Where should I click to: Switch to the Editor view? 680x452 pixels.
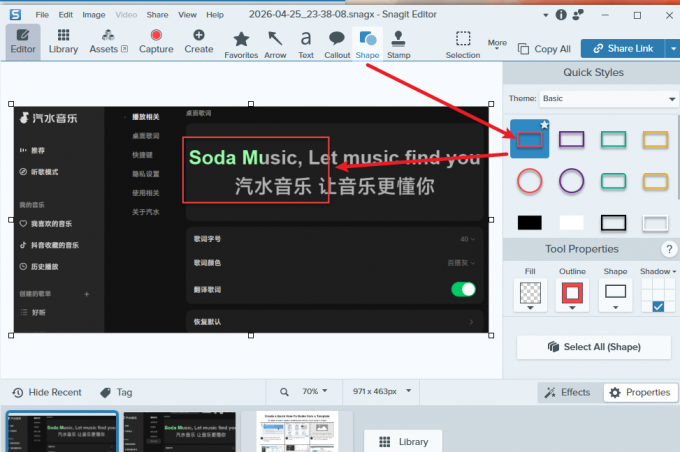click(23, 42)
